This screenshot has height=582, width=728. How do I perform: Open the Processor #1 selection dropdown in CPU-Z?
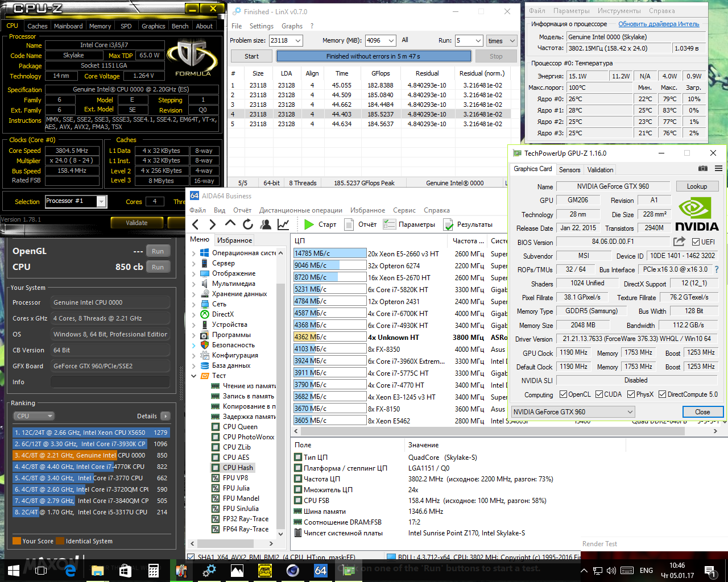(101, 201)
